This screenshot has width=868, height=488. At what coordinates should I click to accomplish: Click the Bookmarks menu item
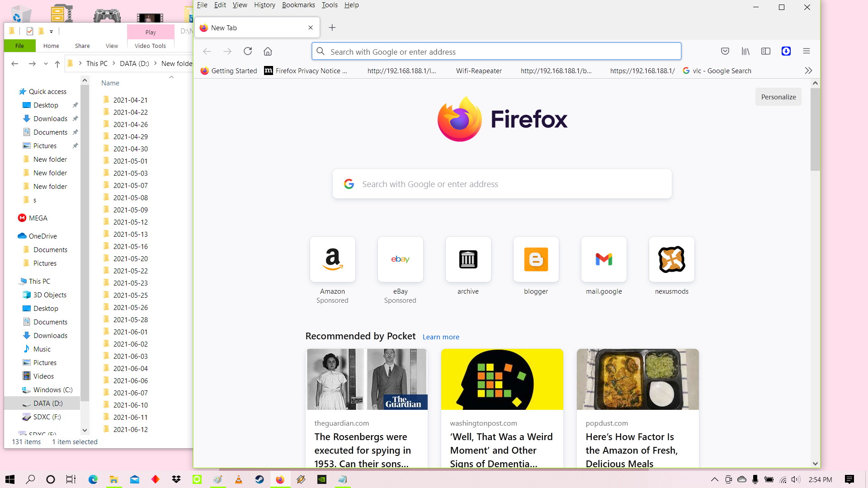coord(298,5)
